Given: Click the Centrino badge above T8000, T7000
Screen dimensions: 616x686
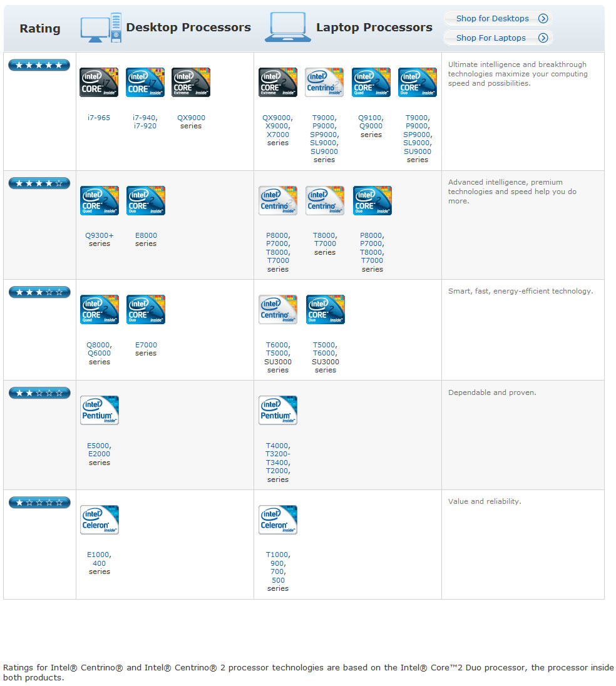Looking at the screenshot, I should [x=325, y=200].
